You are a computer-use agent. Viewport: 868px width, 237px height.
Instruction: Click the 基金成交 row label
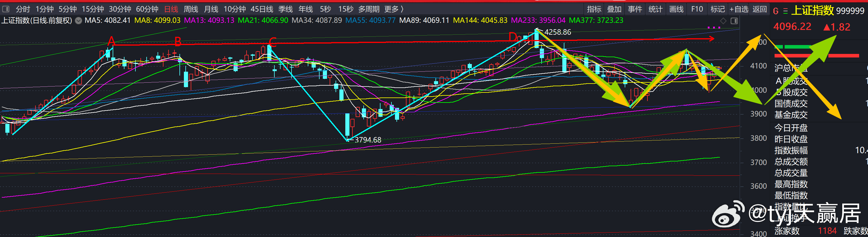tap(791, 115)
